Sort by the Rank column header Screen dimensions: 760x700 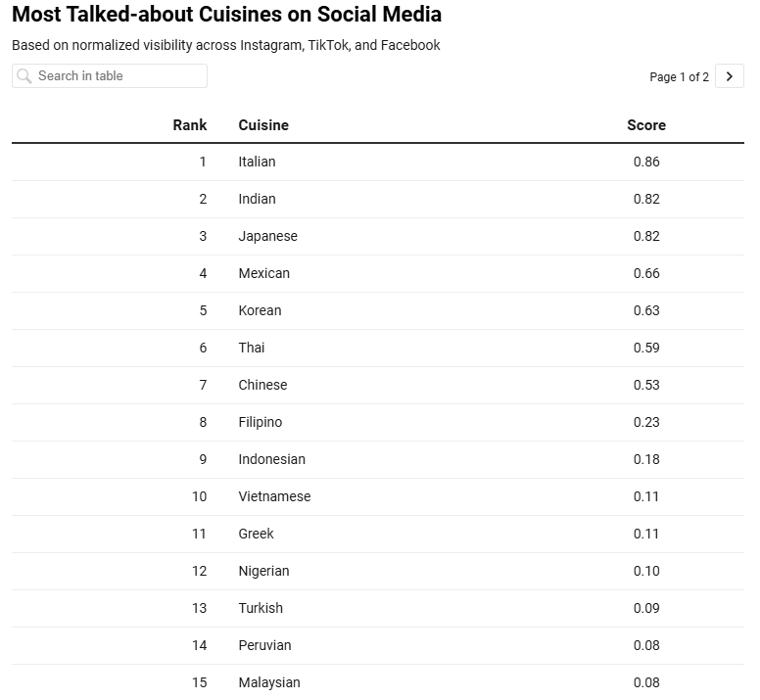[190, 125]
